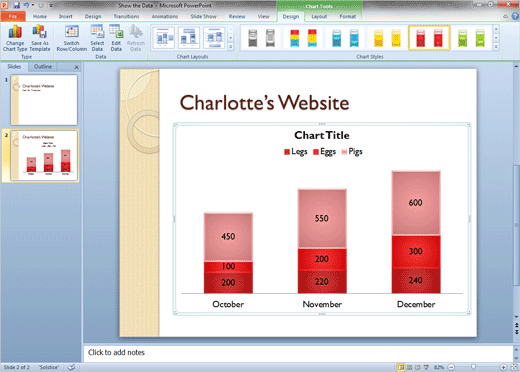Switch to Slide Sorter view button
The image size is (520, 372).
(409, 367)
